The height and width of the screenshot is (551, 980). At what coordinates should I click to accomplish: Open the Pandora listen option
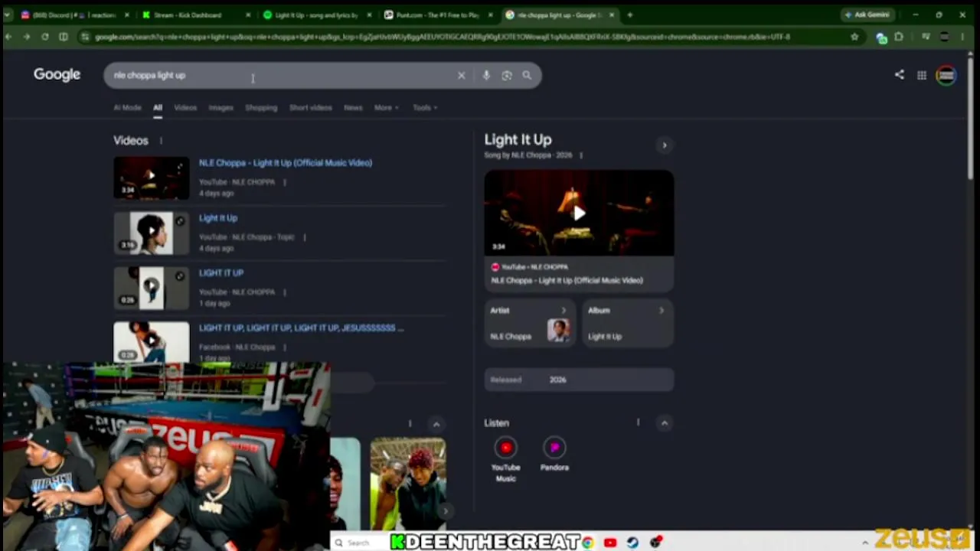554,455
